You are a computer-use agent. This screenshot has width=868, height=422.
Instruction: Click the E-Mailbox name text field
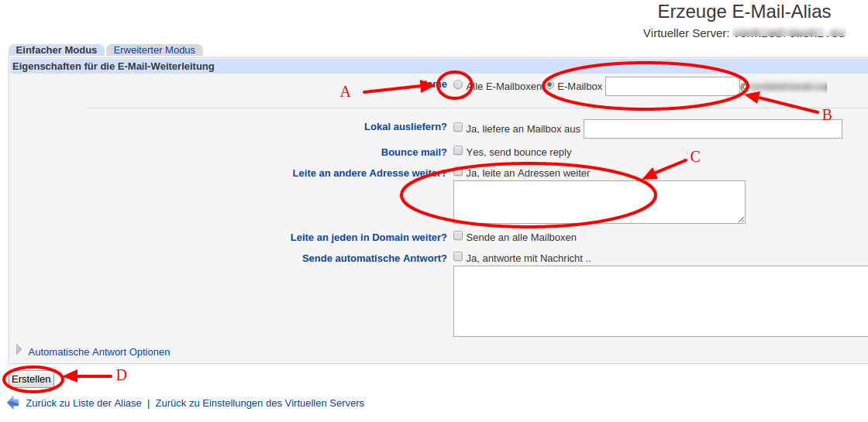click(x=672, y=87)
